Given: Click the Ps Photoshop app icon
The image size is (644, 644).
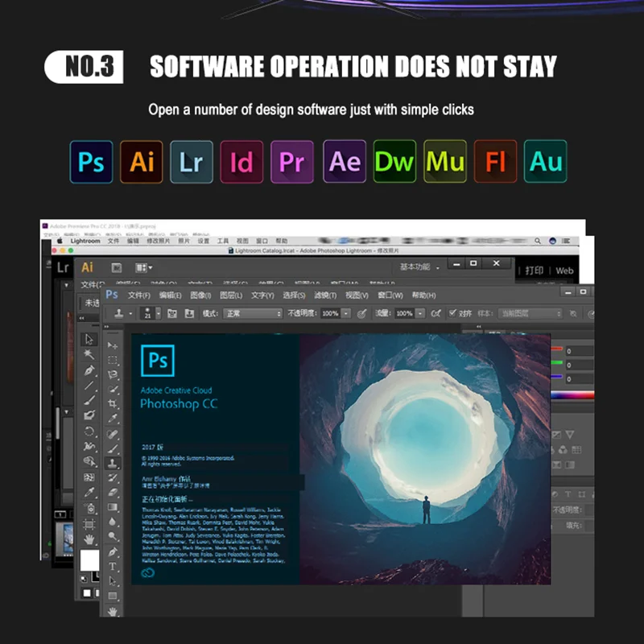Looking at the screenshot, I should click(x=91, y=162).
